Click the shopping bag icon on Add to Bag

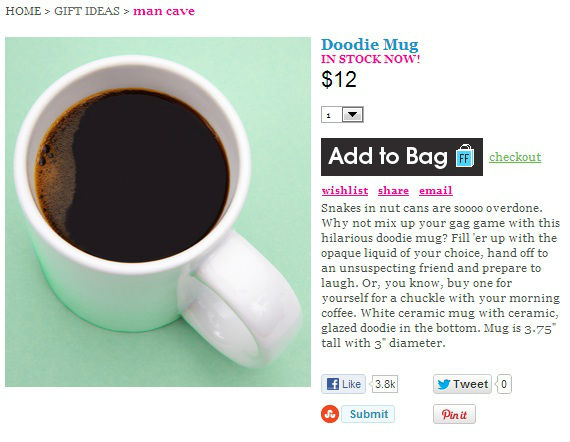[x=465, y=156]
